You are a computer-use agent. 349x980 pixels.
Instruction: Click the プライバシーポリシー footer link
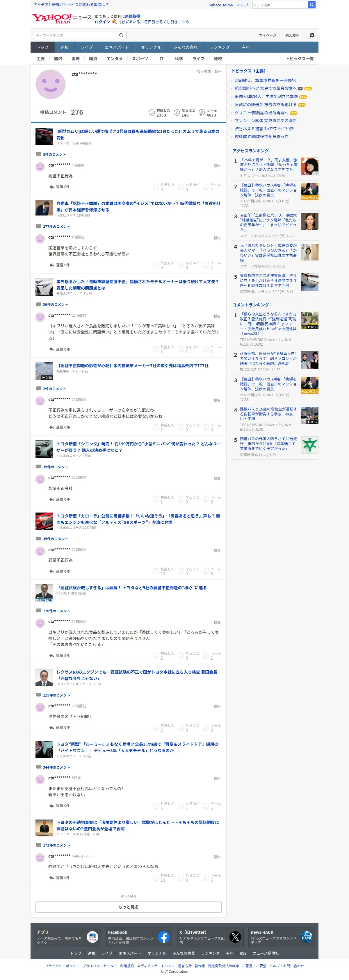click(x=63, y=966)
